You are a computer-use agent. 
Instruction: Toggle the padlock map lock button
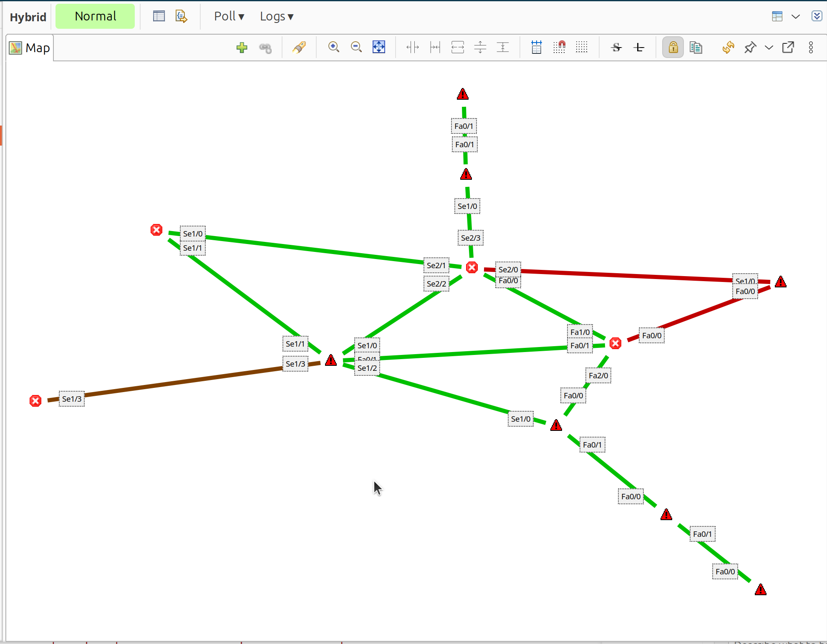pos(673,48)
